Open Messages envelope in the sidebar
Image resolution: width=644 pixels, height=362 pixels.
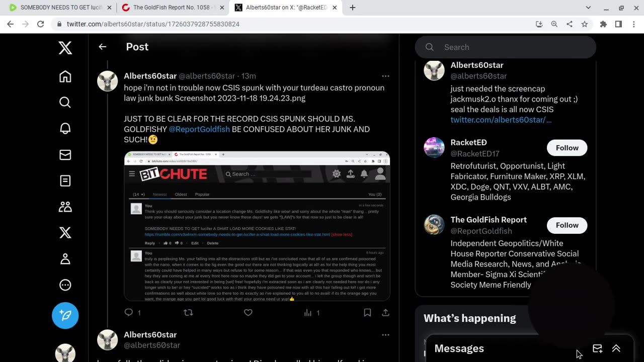coord(65,155)
